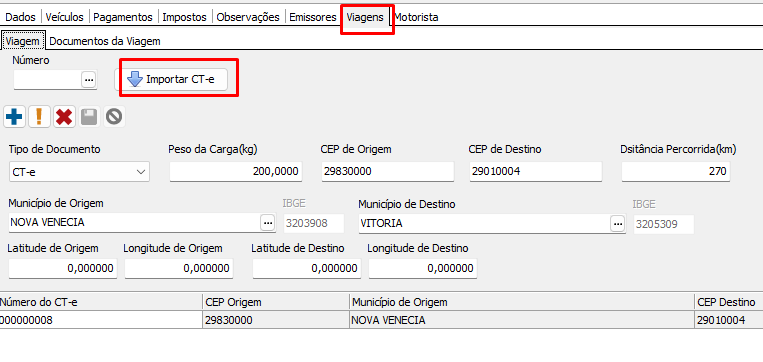The height and width of the screenshot is (362, 763).
Task: Select the Observações tab
Action: click(x=248, y=17)
